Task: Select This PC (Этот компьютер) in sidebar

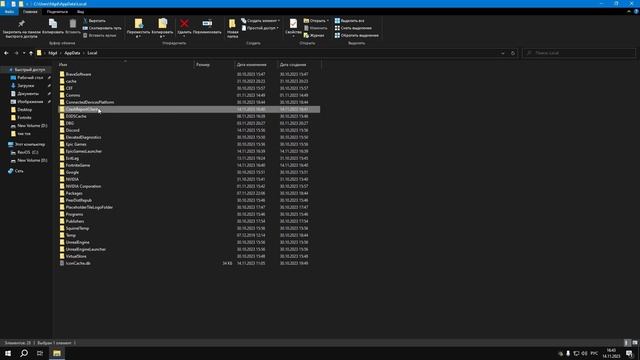Action: (x=27, y=144)
